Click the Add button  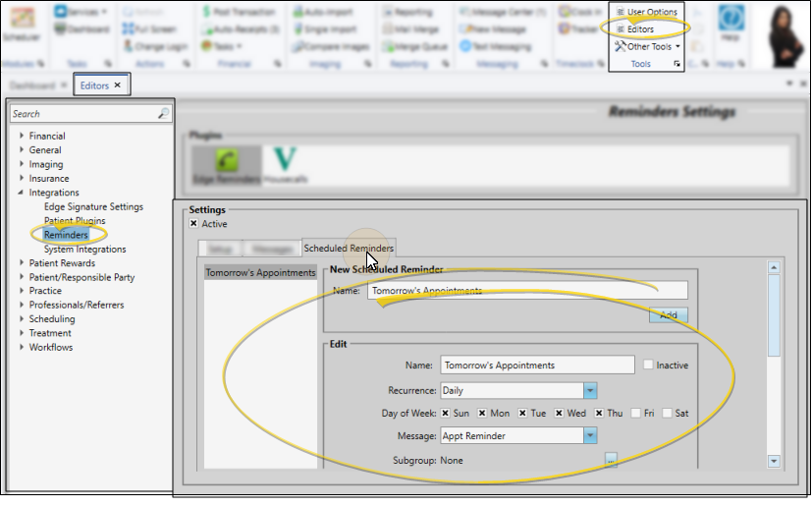[668, 315]
